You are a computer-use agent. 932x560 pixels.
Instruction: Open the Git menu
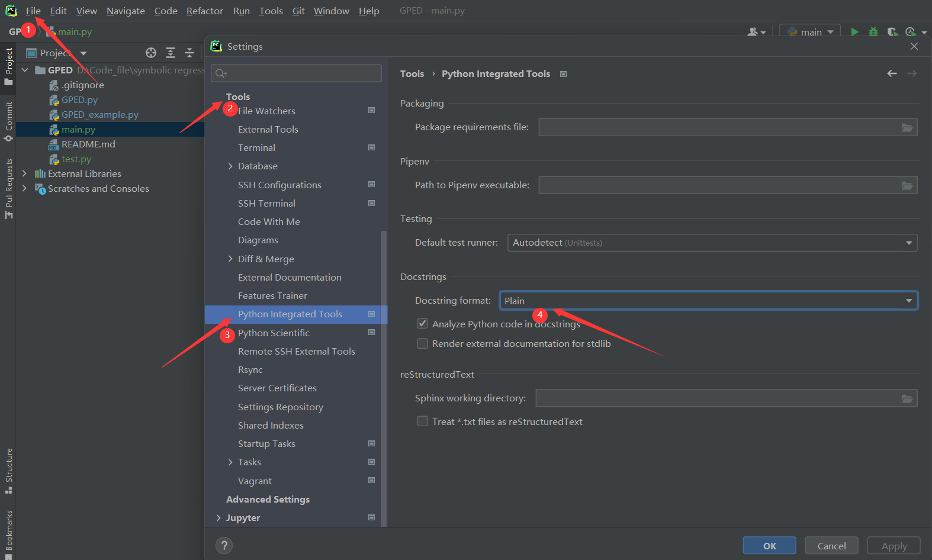pos(298,11)
